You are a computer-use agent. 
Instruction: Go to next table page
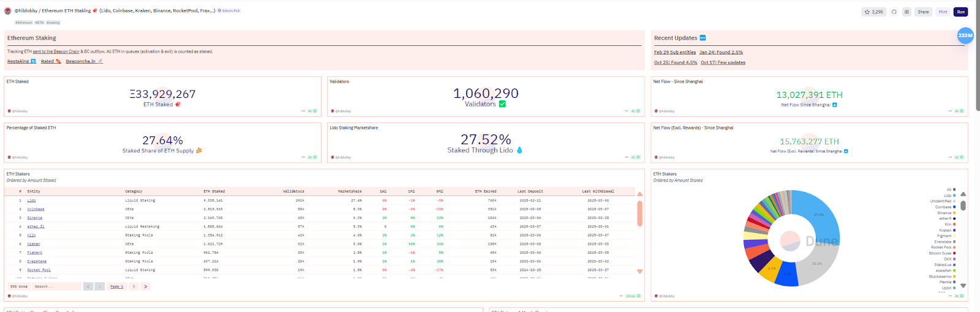pyautogui.click(x=134, y=286)
